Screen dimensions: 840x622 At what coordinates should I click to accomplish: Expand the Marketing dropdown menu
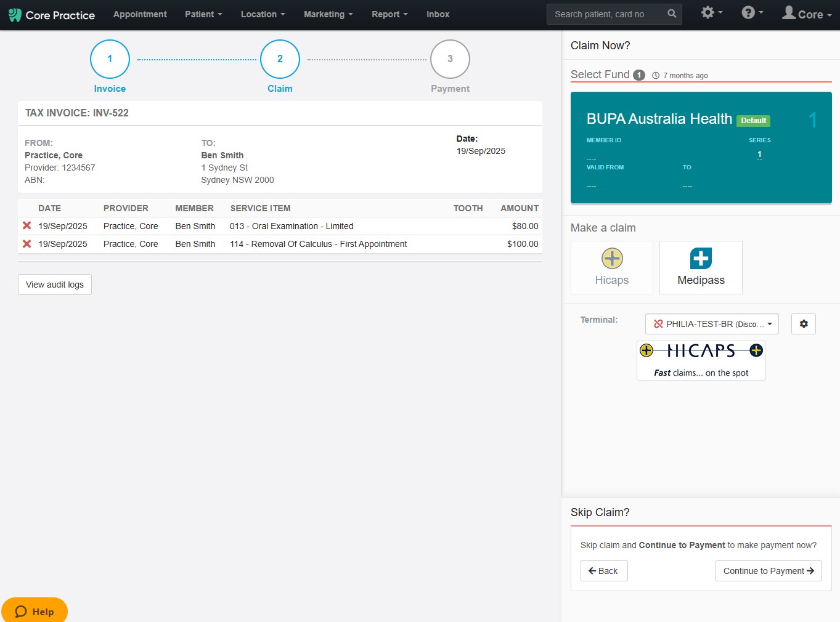328,14
